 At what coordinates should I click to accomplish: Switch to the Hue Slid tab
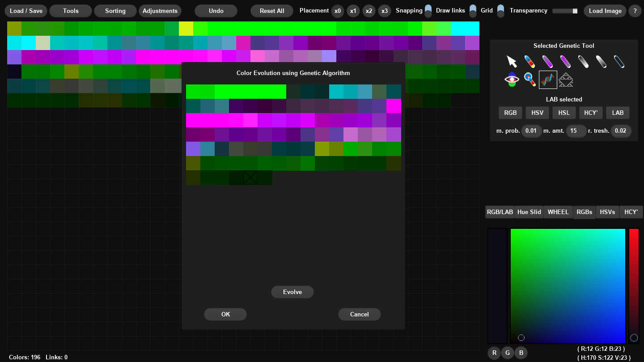(529, 212)
